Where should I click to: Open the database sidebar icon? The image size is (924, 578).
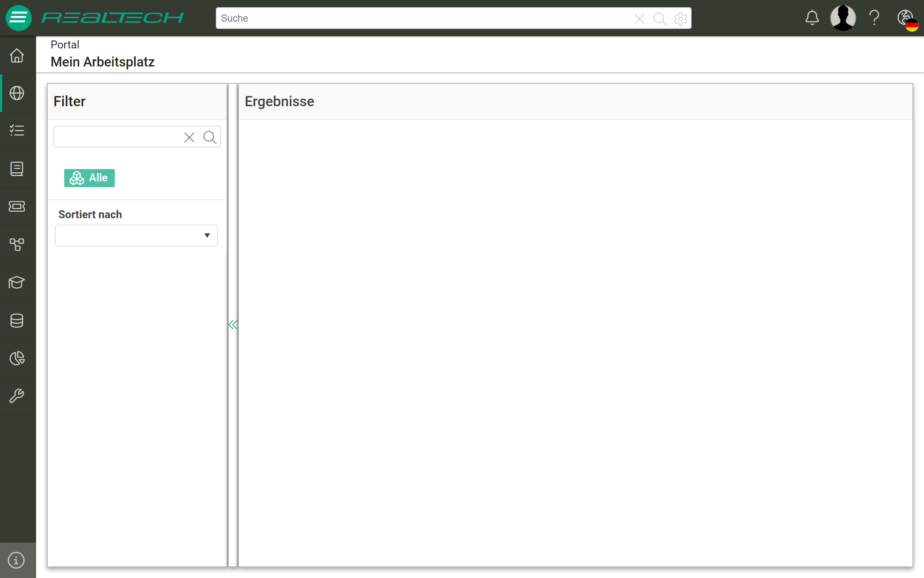tap(17, 320)
